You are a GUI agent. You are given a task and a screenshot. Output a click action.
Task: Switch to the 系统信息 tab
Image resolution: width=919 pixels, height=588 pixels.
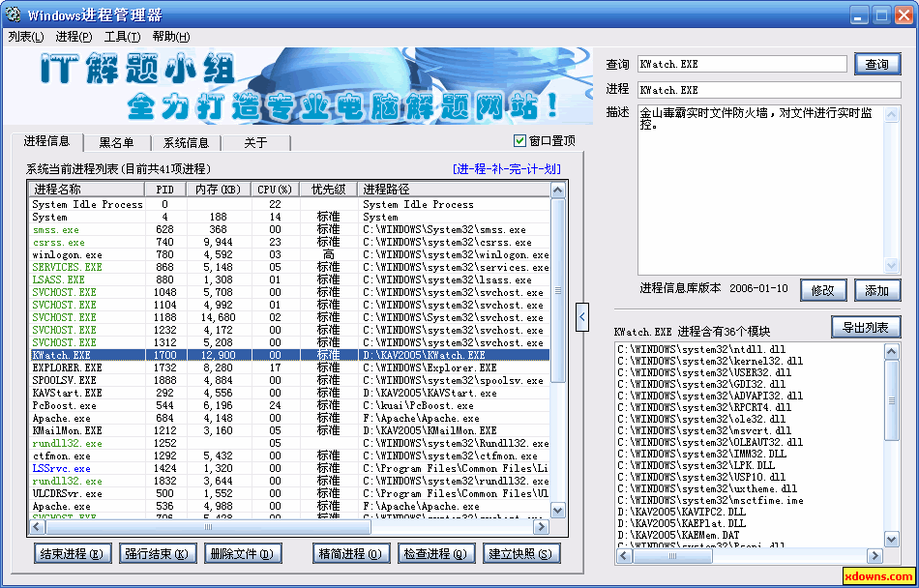(x=186, y=143)
